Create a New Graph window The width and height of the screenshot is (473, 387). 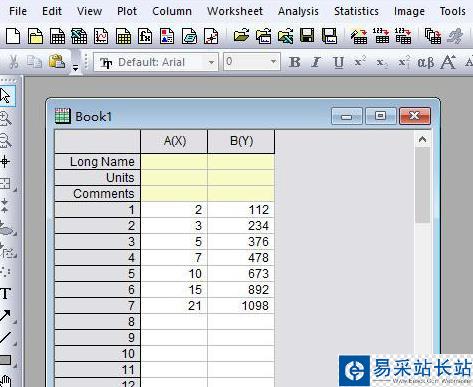coord(101,36)
